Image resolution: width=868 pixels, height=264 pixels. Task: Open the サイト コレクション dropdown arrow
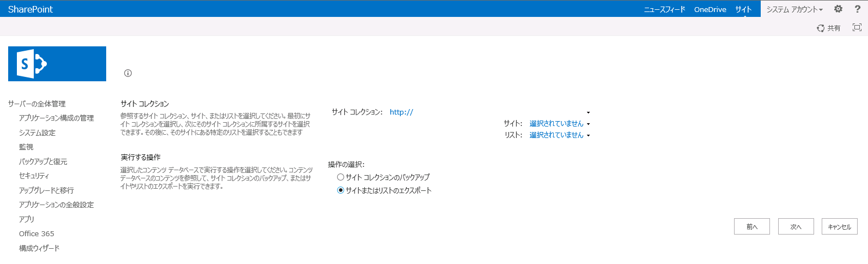pos(588,113)
